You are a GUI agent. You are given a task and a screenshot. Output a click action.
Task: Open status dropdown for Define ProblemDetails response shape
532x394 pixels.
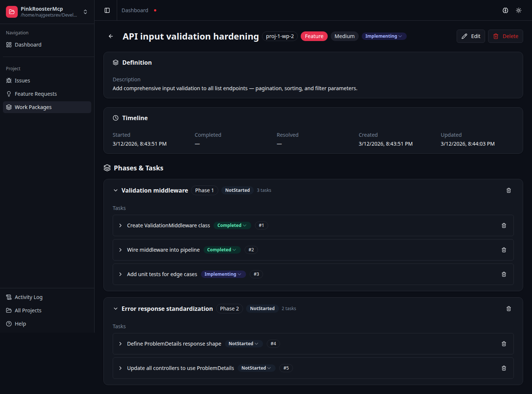(x=244, y=344)
